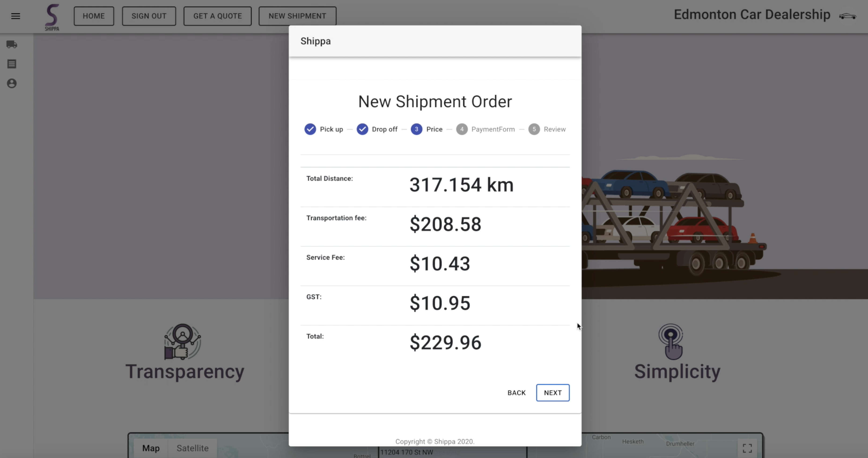The width and height of the screenshot is (868, 458).
Task: Open the account profile sidebar icon
Action: [12, 84]
